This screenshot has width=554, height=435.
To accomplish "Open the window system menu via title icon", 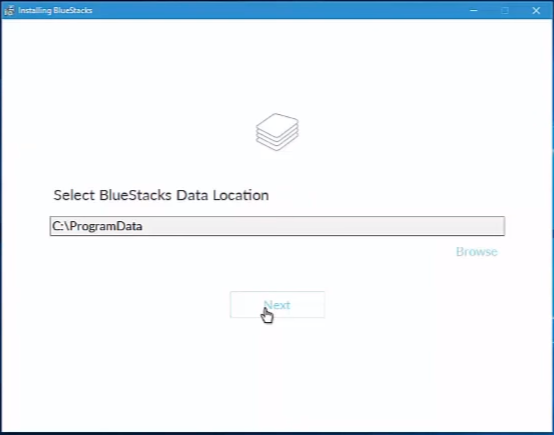I will pos(9,10).
